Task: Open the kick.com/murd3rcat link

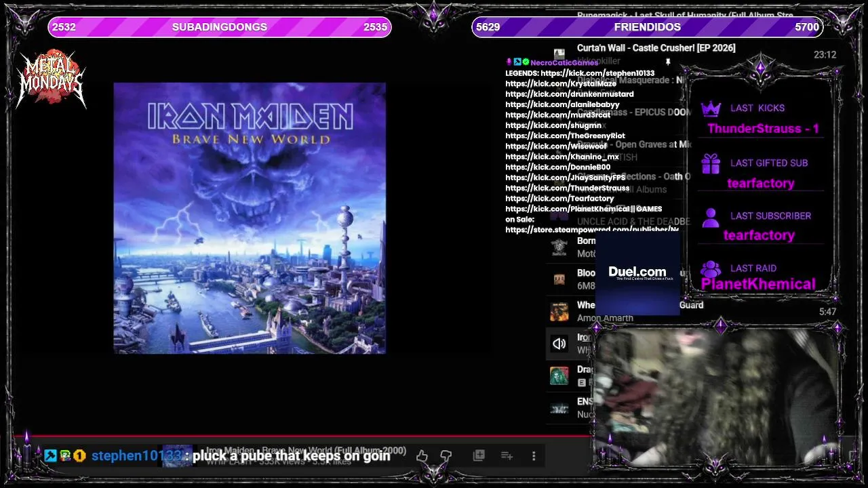Action: (x=557, y=115)
